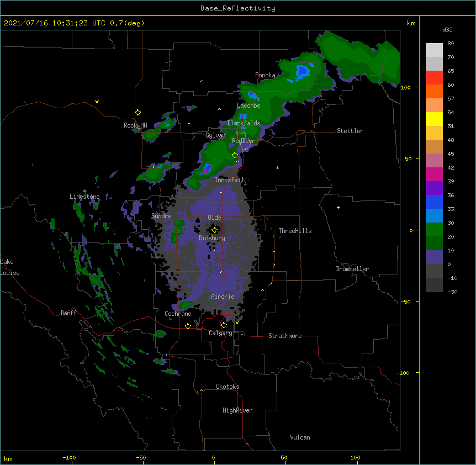
Task: Click the yellow V marker northeast of Calgary
Action: [237, 323]
